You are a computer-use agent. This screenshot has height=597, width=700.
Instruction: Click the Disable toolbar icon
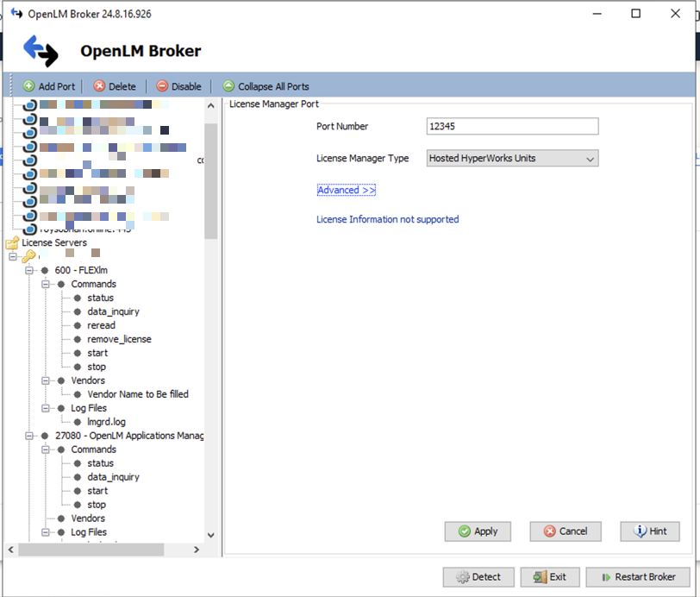tap(162, 86)
